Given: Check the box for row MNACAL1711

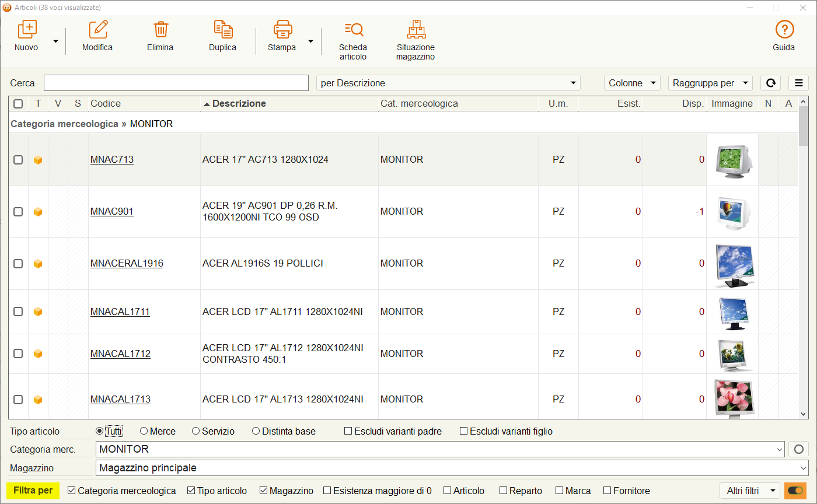Looking at the screenshot, I should (x=18, y=311).
